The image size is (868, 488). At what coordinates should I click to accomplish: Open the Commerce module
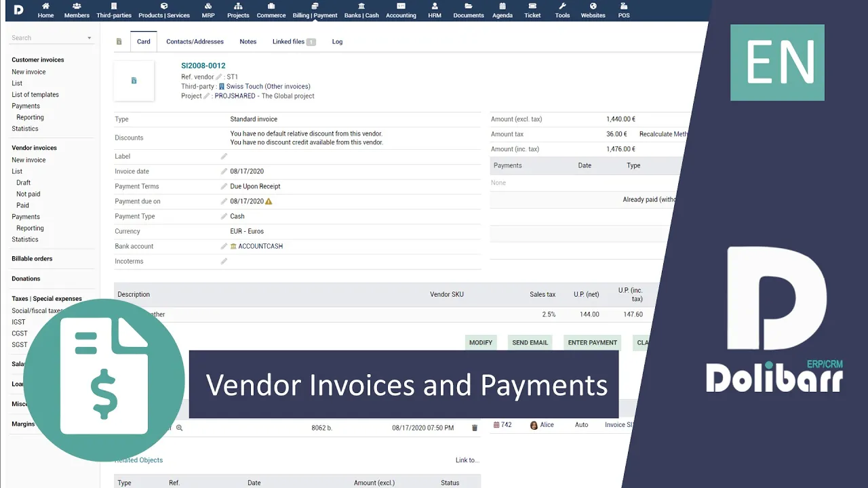pyautogui.click(x=271, y=10)
